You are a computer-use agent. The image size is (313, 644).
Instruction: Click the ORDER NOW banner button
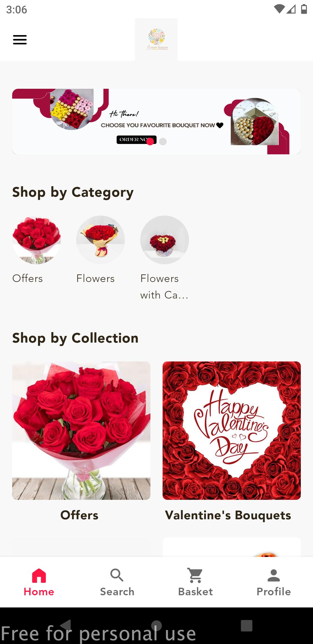click(137, 140)
